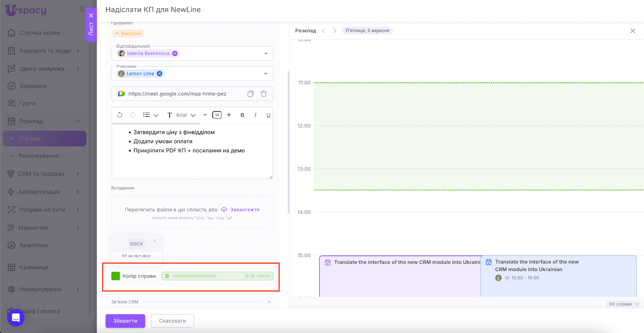
Task: Go to next day in schedule
Action: [x=335, y=31]
